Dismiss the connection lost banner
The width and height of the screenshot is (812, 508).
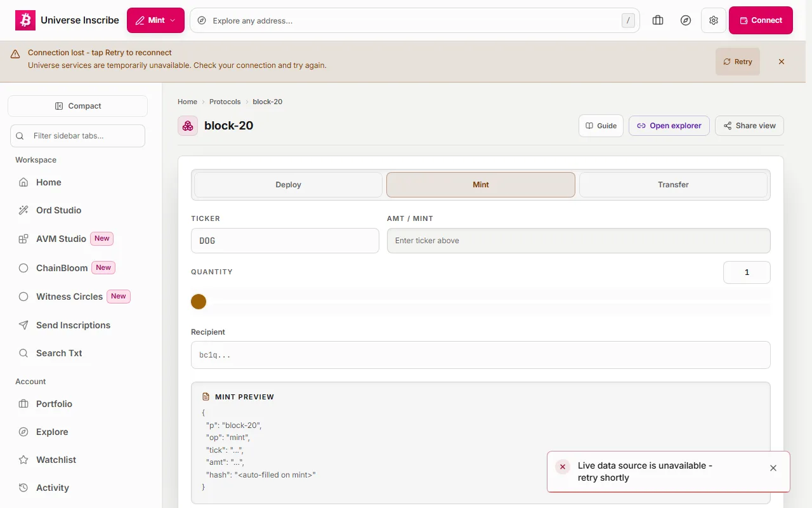782,62
